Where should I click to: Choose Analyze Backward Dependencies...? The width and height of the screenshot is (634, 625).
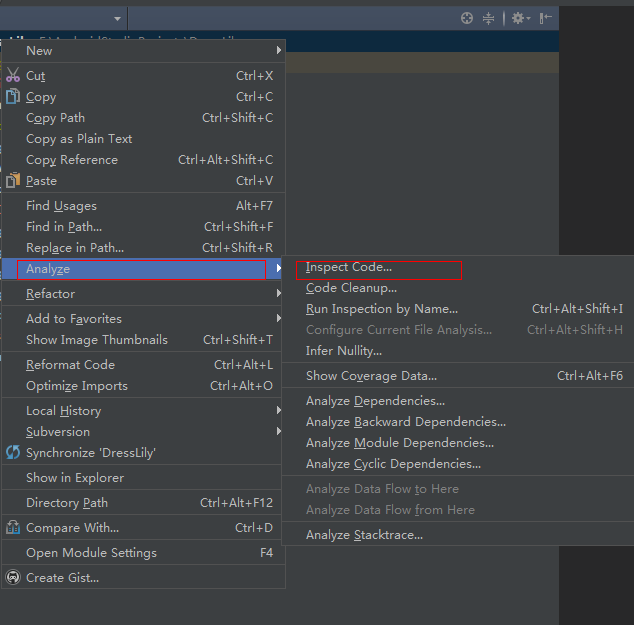pos(458,422)
